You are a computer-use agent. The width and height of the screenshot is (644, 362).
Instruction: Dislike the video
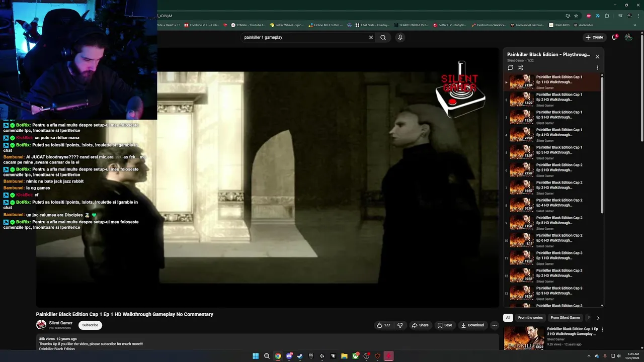400,325
